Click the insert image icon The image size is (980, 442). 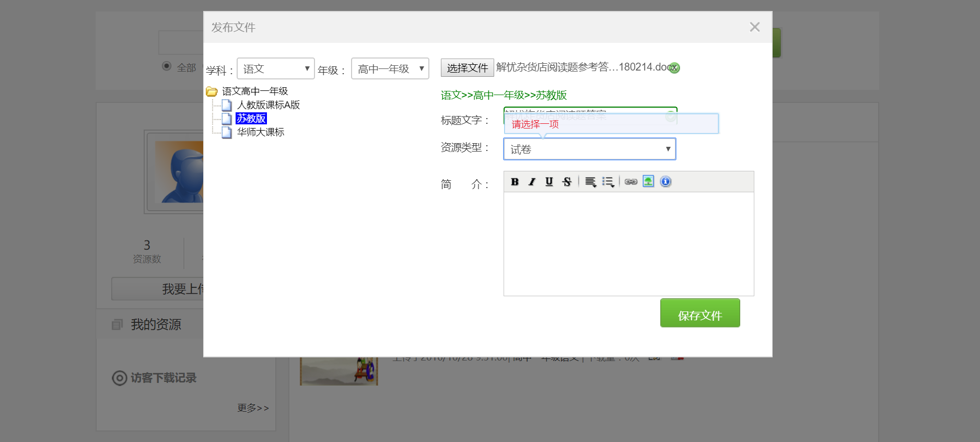click(648, 181)
